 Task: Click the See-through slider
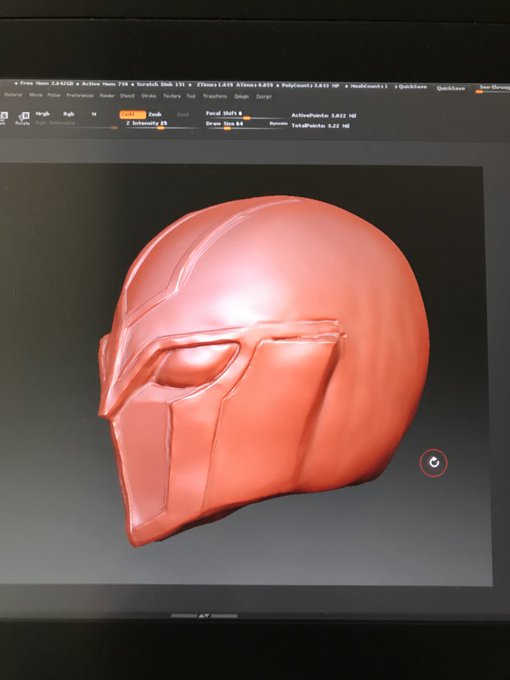point(494,88)
